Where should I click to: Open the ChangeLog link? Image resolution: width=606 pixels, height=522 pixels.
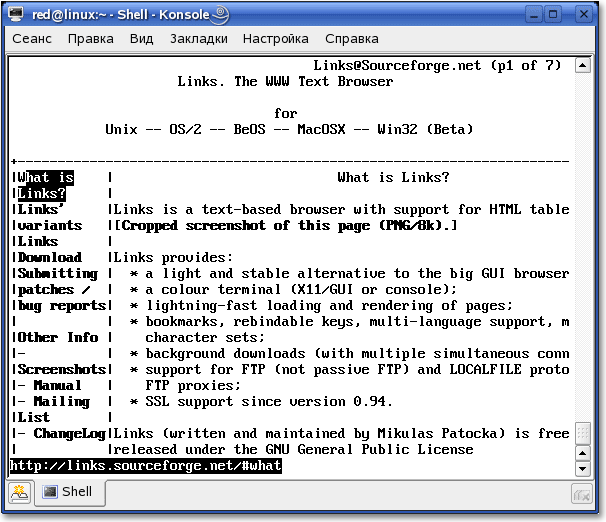tap(70, 434)
